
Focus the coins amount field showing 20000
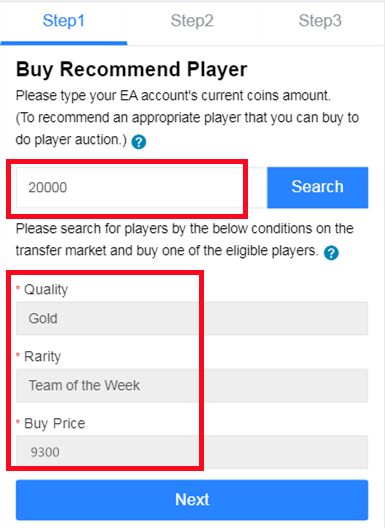[141, 187]
